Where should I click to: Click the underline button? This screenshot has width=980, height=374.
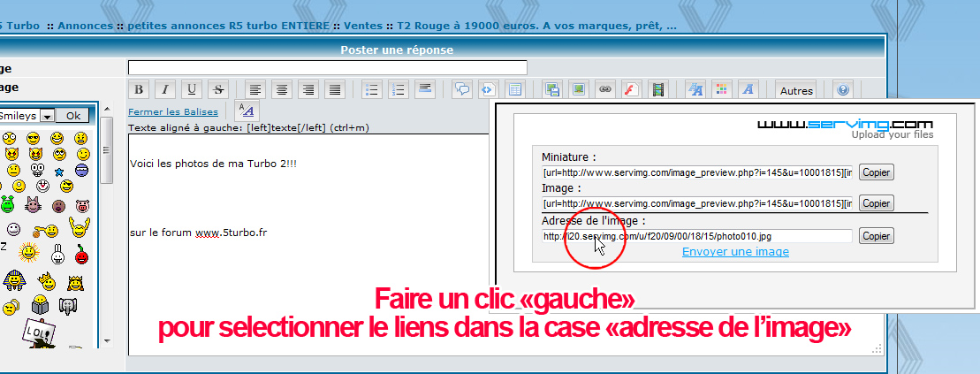pos(191,89)
